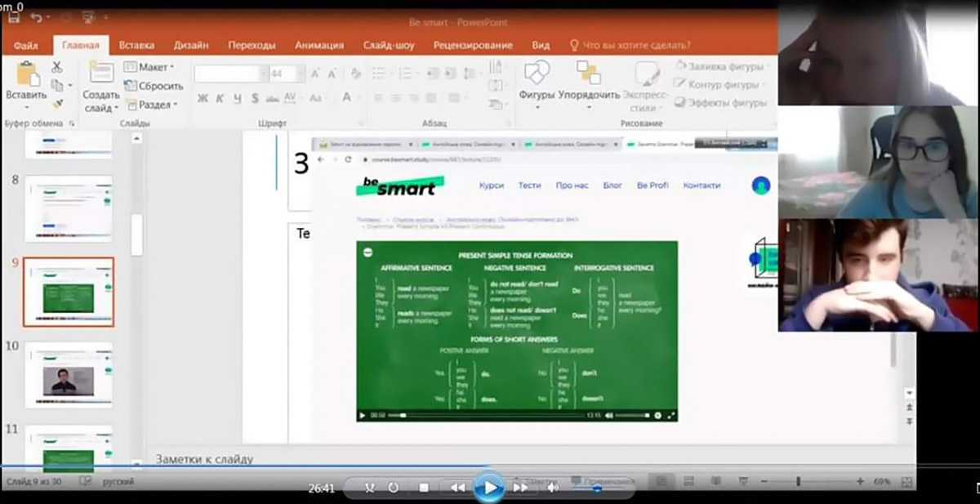
Task: Click the zoom slider in the status bar
Action: (798, 482)
